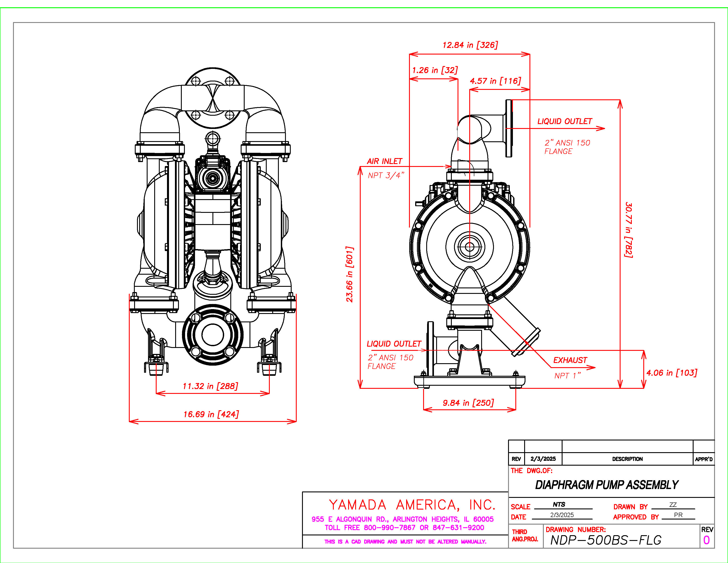The width and height of the screenshot is (728, 563).
Task: Select the lower LIQUID OUTLET label near base
Action: 394,344
